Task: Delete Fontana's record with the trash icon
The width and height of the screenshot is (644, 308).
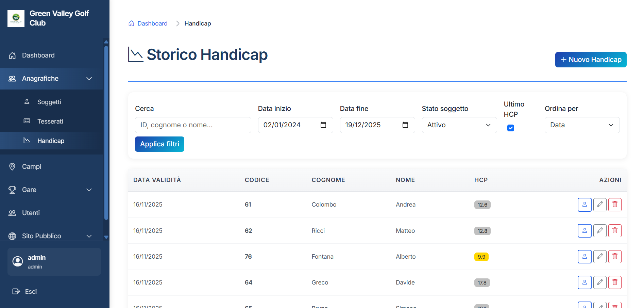Action: click(x=615, y=257)
